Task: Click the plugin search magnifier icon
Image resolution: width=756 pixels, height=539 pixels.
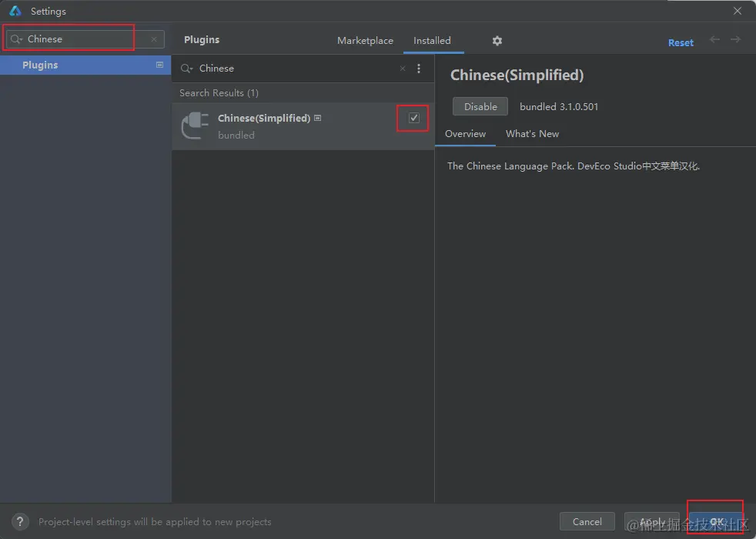Action: 186,69
